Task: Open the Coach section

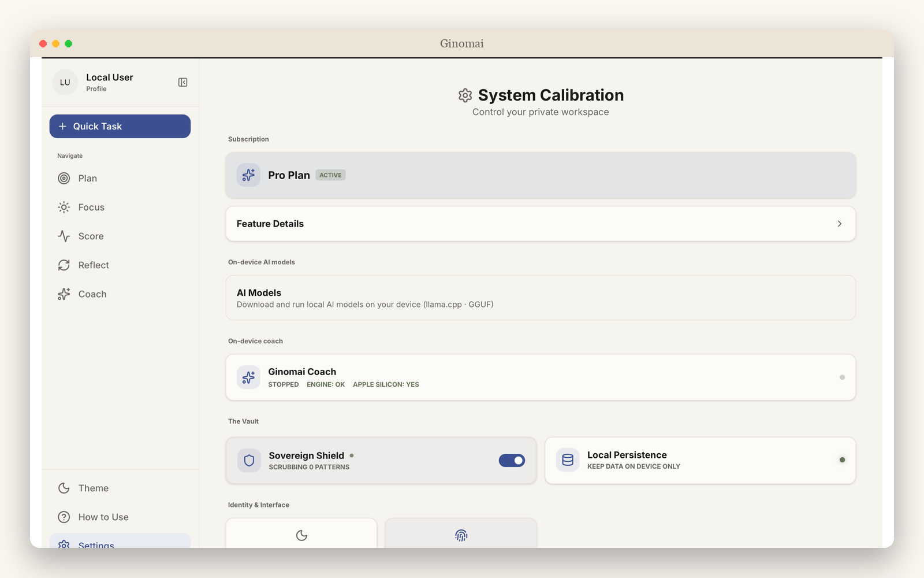Action: tap(120, 294)
